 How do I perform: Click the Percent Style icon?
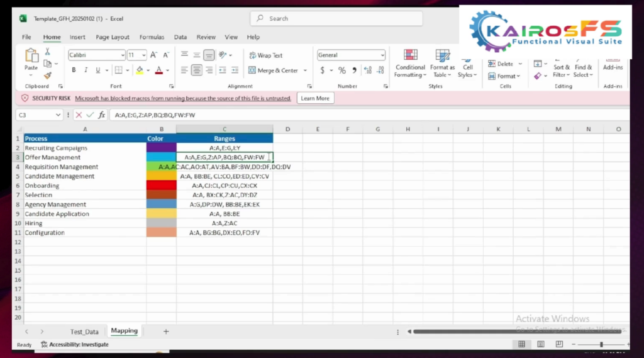[x=341, y=70]
